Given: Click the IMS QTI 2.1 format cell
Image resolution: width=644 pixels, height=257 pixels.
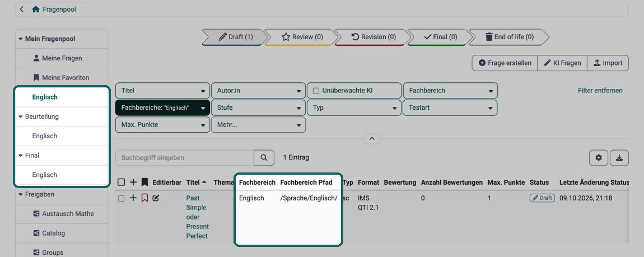Looking at the screenshot, I should pos(368,203).
